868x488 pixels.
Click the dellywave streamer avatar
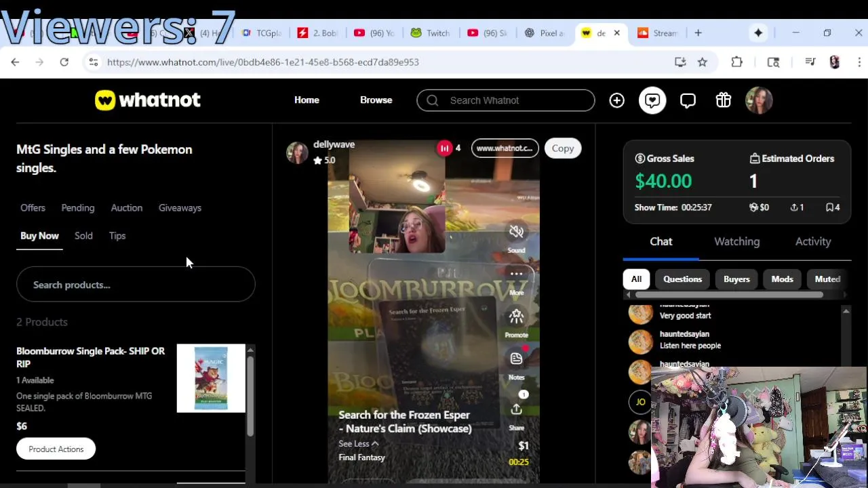click(297, 152)
